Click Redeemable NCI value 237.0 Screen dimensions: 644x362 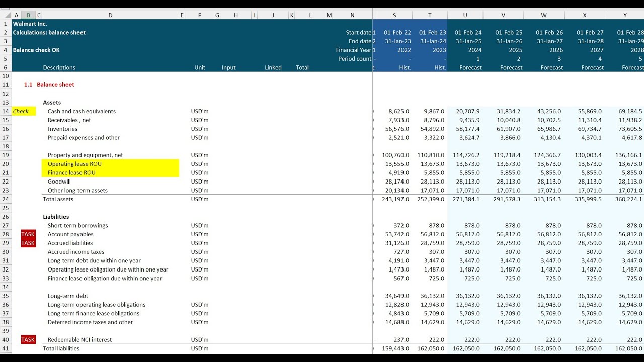point(403,340)
